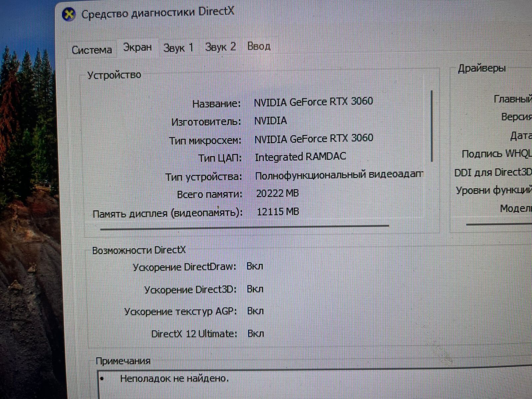Click the Тип микросхем value RTX 3060
Viewport: 532px width, 399px height.
tap(314, 138)
